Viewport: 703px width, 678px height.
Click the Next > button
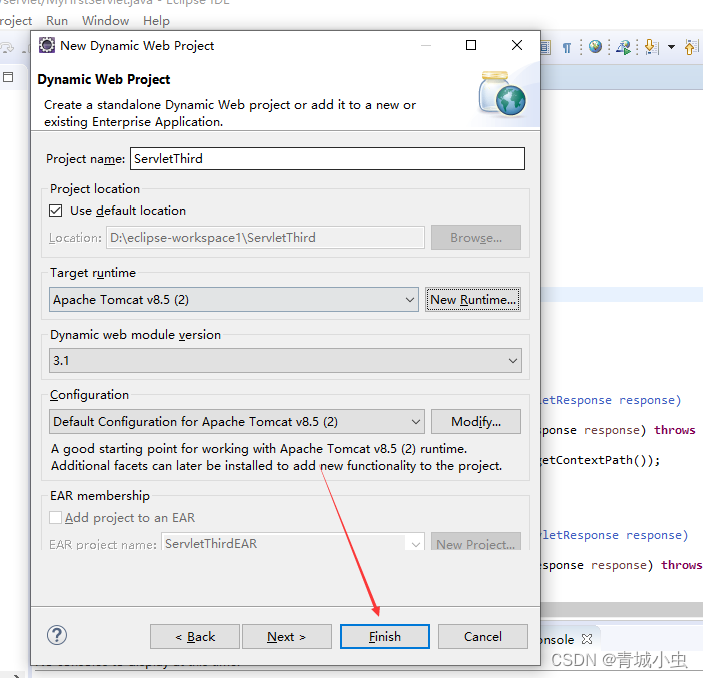click(x=286, y=636)
